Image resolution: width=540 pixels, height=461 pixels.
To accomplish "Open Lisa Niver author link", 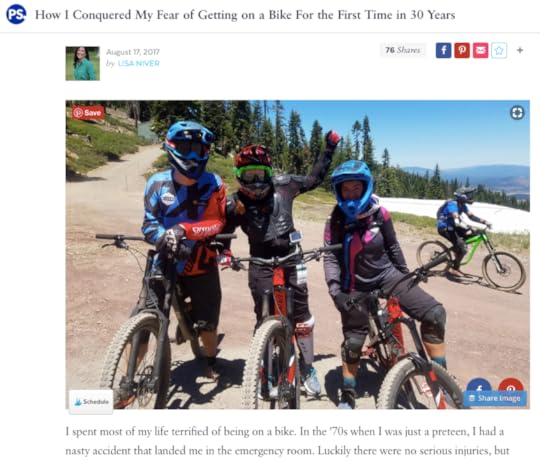I will 138,63.
